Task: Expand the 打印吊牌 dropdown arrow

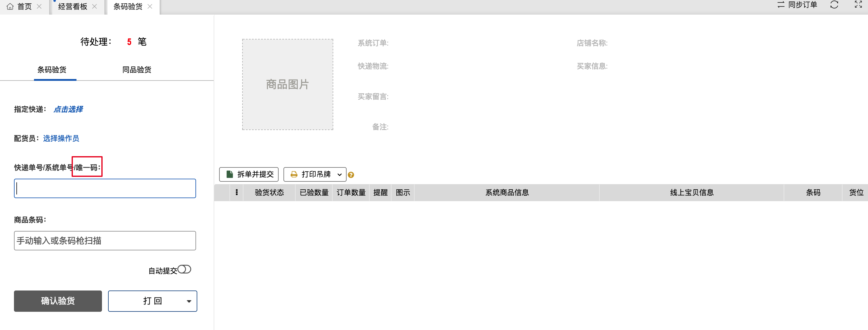Action: click(x=340, y=174)
